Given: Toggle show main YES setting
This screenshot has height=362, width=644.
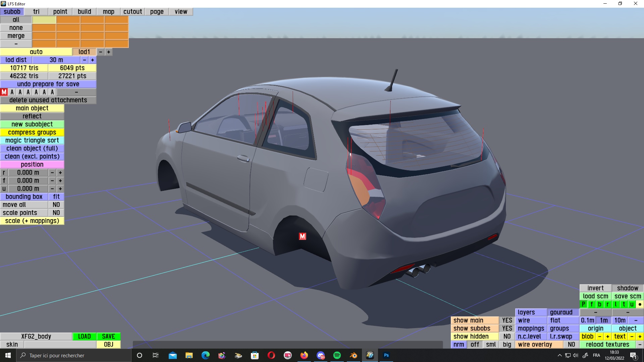Looking at the screenshot, I should pyautogui.click(x=507, y=320).
